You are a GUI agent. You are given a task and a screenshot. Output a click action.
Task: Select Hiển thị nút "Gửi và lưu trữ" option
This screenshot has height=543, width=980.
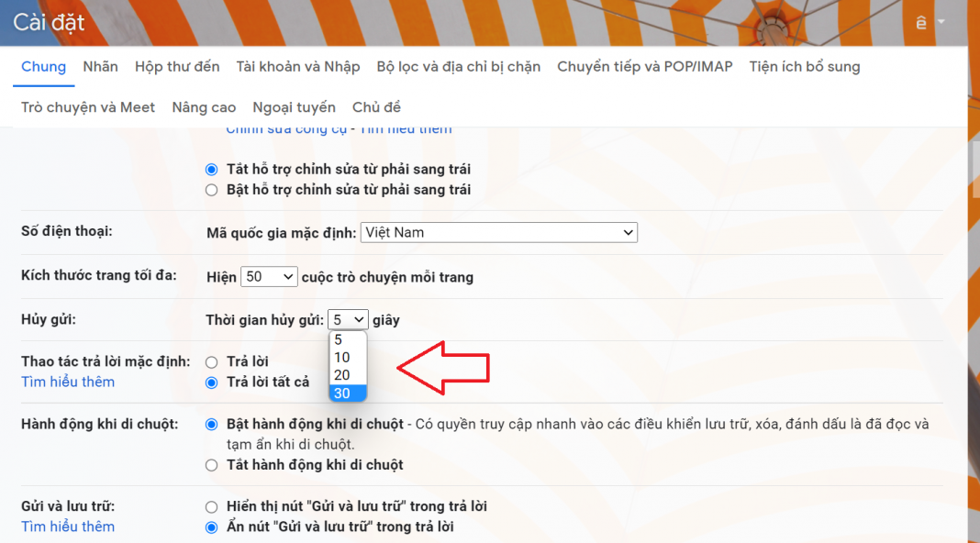(212, 507)
